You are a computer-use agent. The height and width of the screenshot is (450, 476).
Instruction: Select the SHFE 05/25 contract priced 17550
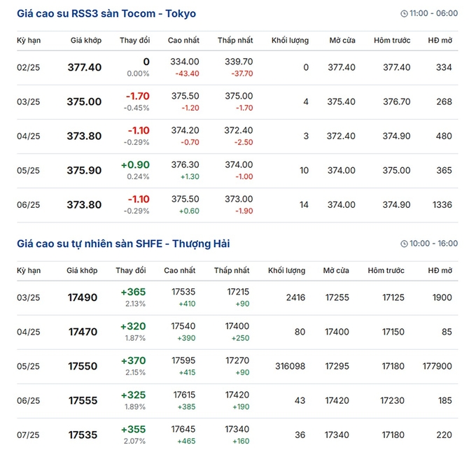(237, 366)
